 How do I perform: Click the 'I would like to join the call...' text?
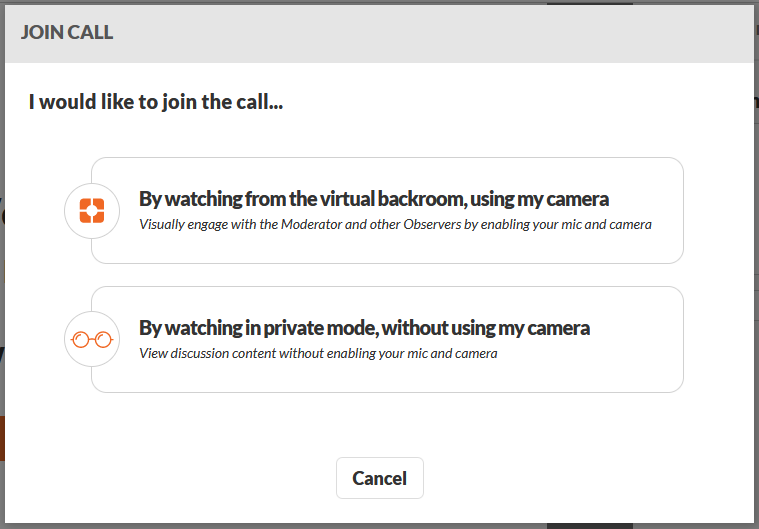click(x=156, y=102)
